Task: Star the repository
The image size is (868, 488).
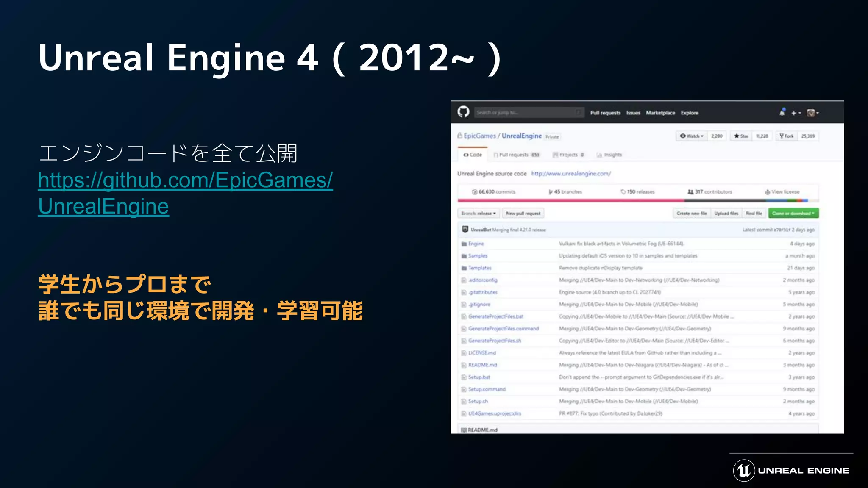Action: click(x=741, y=136)
